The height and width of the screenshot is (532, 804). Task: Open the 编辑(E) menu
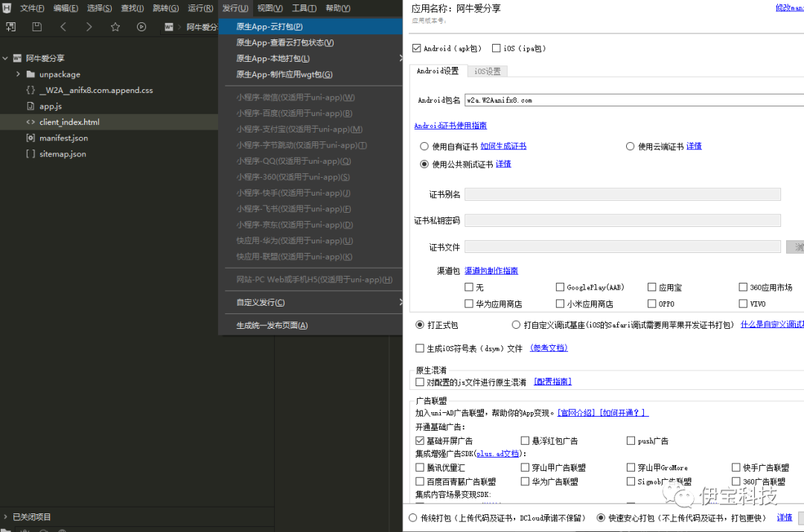pyautogui.click(x=66, y=8)
